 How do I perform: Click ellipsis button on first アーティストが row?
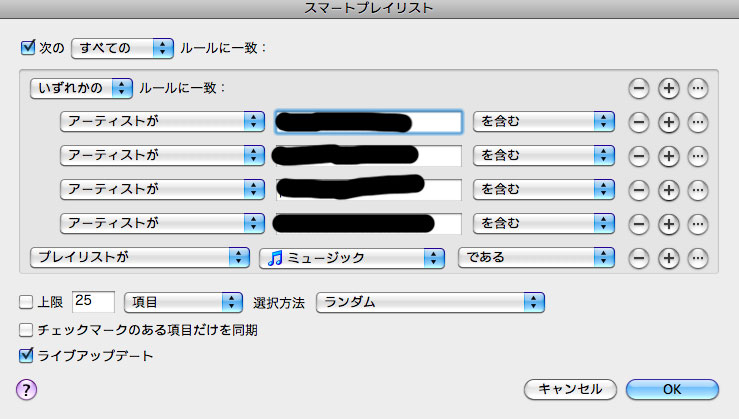[x=698, y=123]
